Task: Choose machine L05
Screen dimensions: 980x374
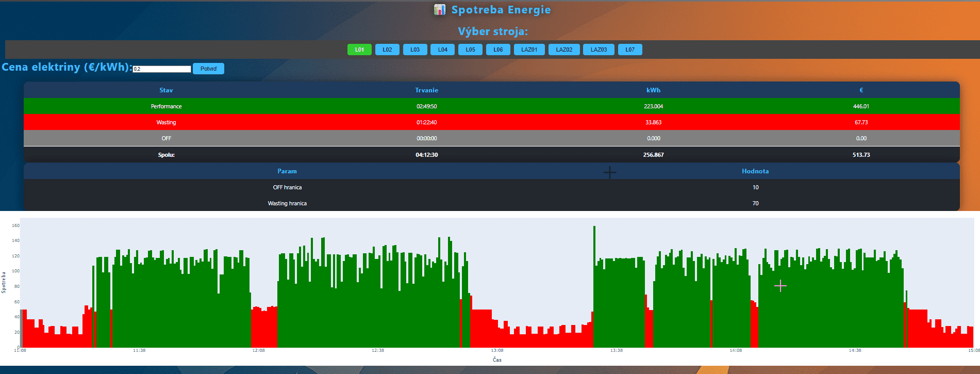Action: [x=470, y=50]
